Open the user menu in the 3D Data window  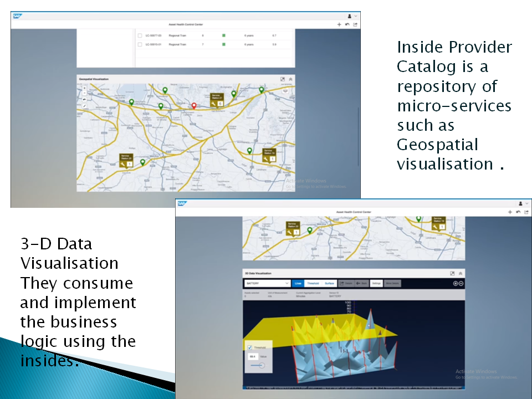coord(523,203)
